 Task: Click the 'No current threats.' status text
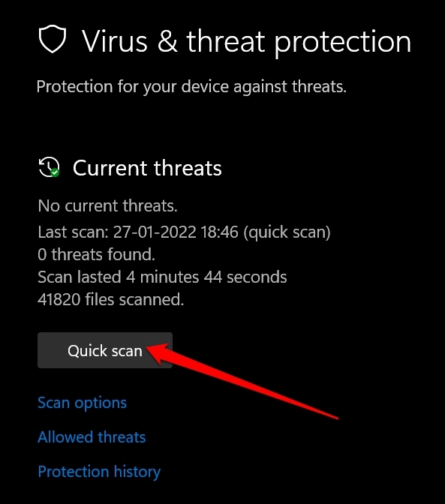click(108, 205)
